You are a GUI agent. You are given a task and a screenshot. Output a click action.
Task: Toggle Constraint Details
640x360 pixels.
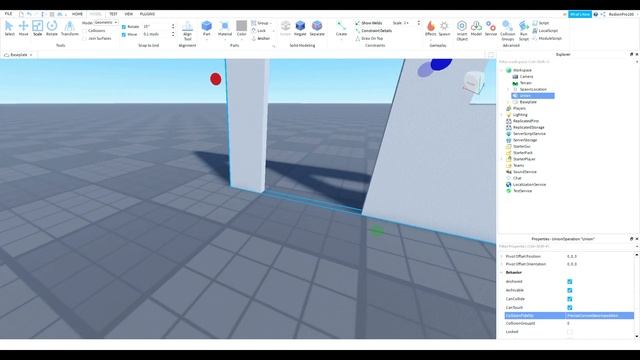click(x=373, y=31)
